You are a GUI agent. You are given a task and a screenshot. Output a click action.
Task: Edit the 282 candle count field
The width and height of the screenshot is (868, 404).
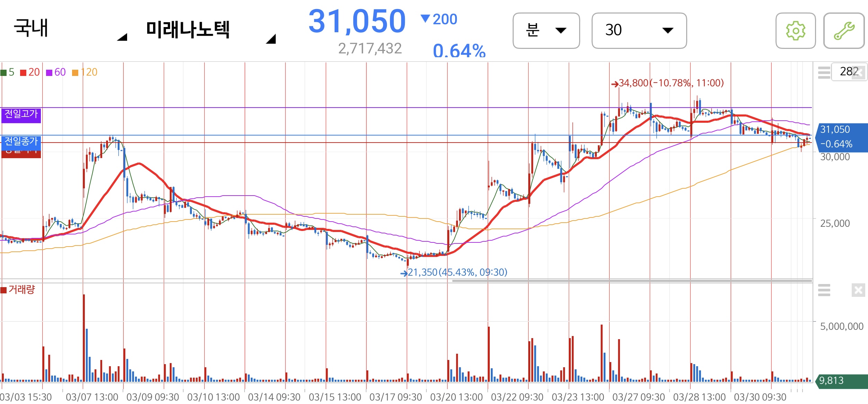point(849,71)
